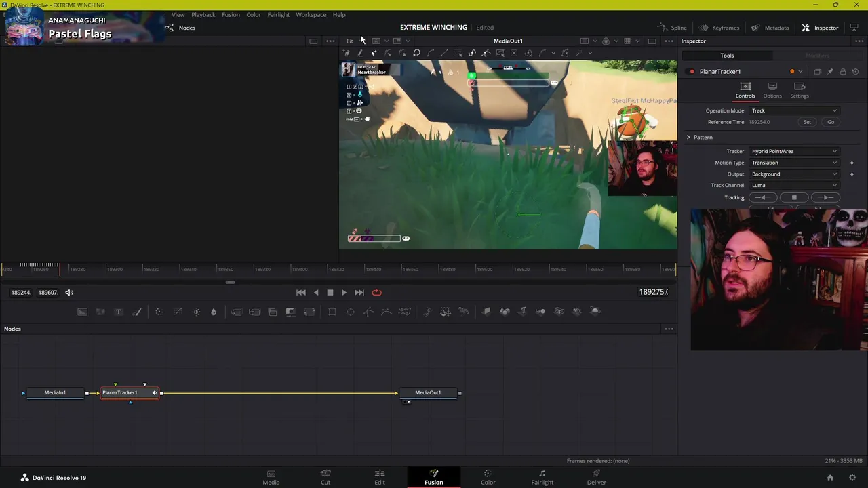868x488 pixels.
Task: Reset PlanarTracker1 to default settings
Action: pyautogui.click(x=855, y=71)
